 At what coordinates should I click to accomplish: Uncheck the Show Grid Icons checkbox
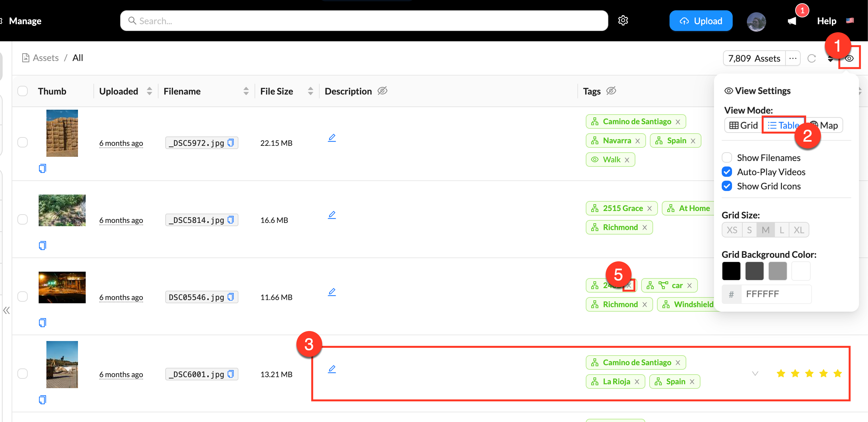point(727,186)
